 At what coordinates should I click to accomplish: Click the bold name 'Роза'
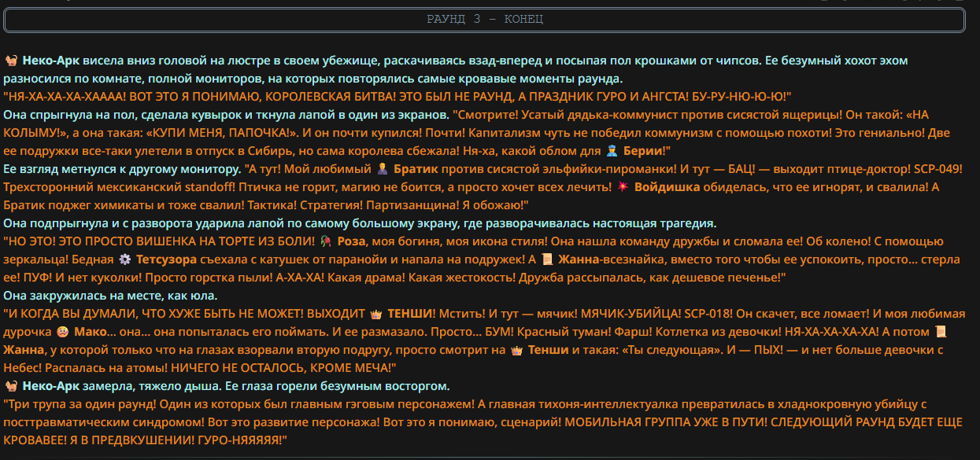[x=350, y=241]
